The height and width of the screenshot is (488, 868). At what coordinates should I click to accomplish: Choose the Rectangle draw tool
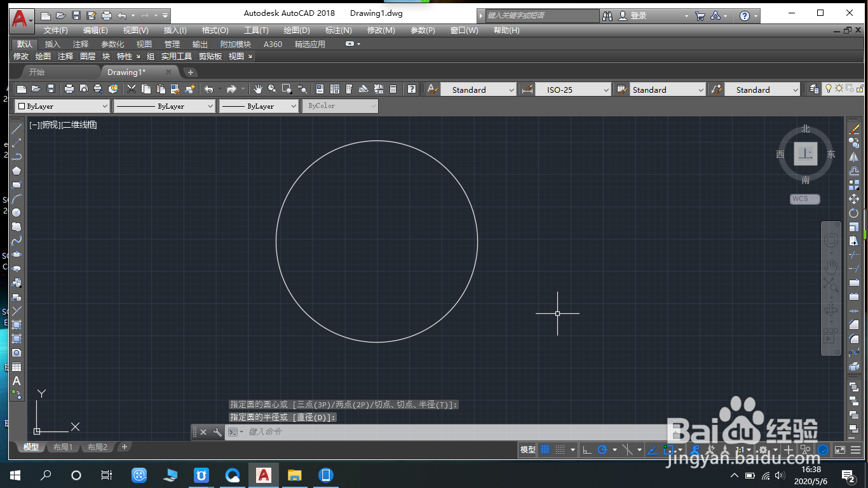coord(17,185)
